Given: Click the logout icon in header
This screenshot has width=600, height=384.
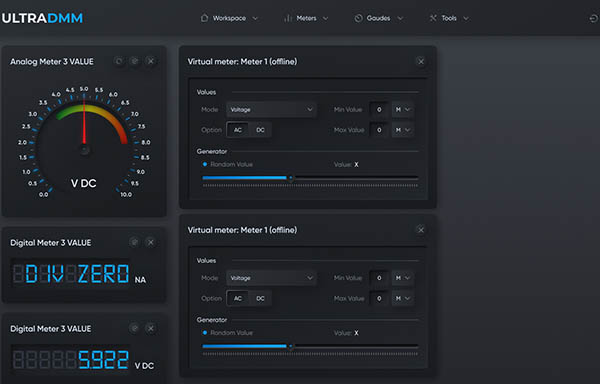Looking at the screenshot, I should 593,18.
